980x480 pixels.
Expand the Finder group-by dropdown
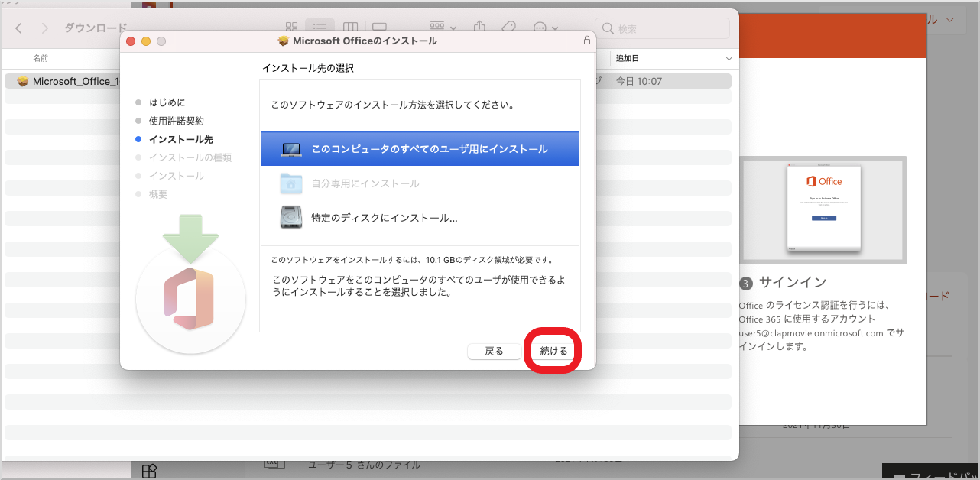[443, 28]
